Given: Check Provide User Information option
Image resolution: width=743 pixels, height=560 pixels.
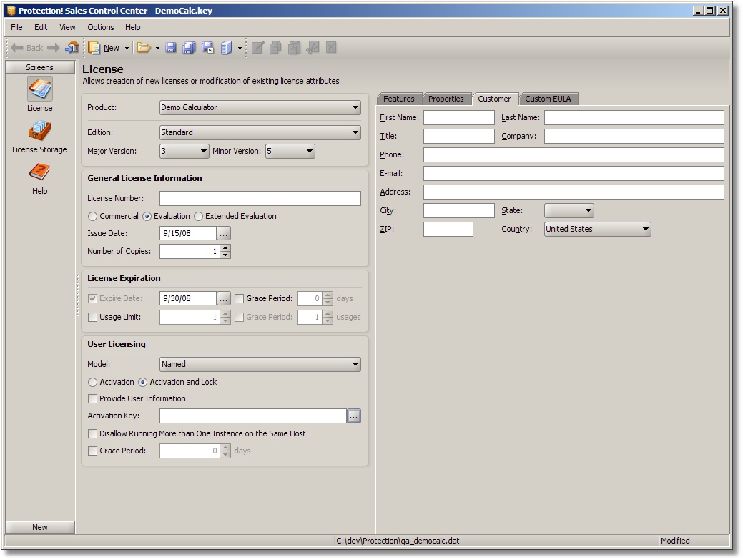Looking at the screenshot, I should (x=93, y=398).
